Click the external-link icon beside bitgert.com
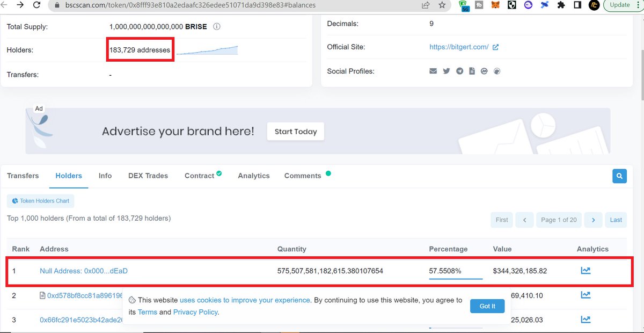The height and width of the screenshot is (333, 644). [x=495, y=47]
